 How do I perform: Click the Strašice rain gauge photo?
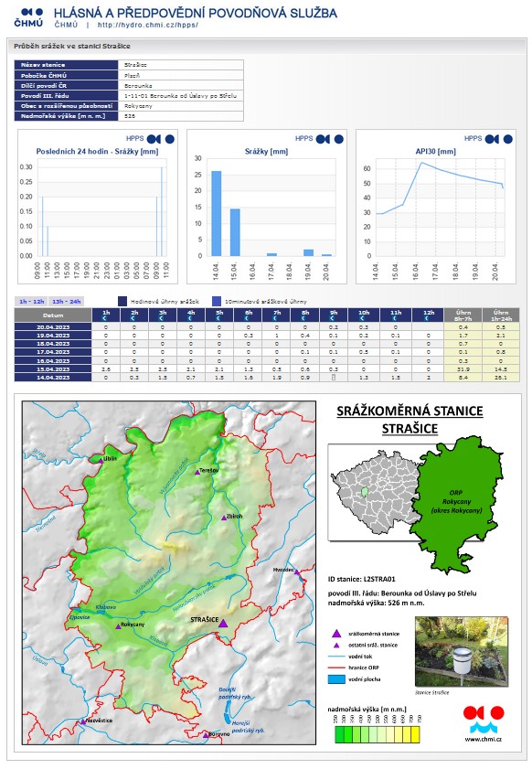coord(462,652)
